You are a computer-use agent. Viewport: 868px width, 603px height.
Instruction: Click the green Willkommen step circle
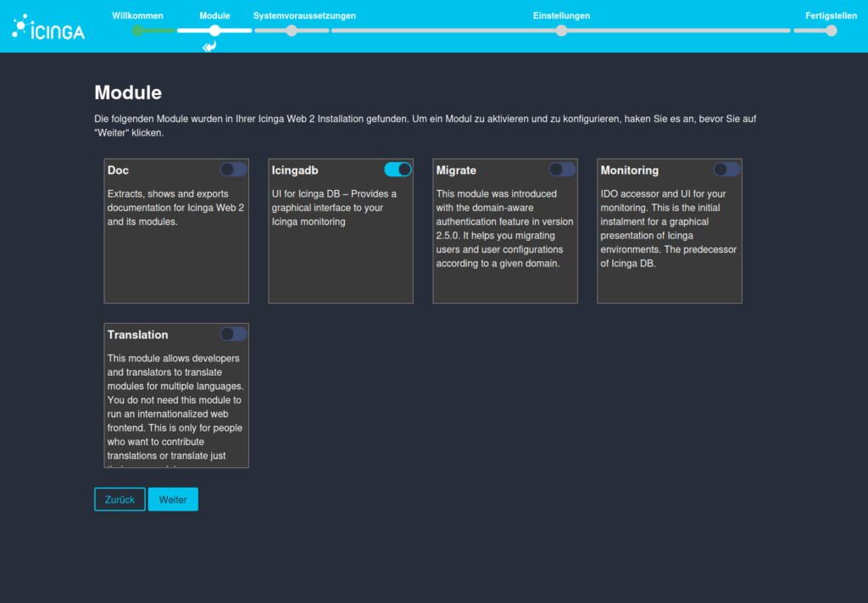click(137, 31)
